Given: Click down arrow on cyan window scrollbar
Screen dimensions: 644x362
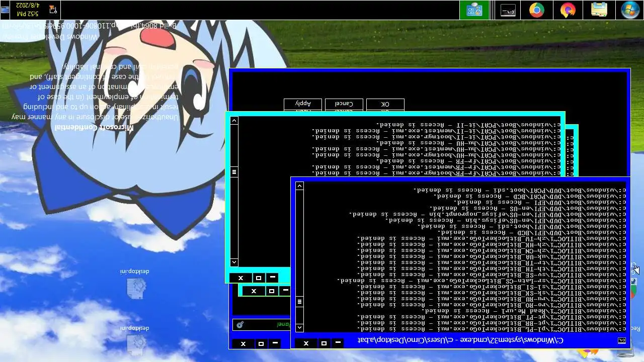Looking at the screenshot, I should [234, 262].
